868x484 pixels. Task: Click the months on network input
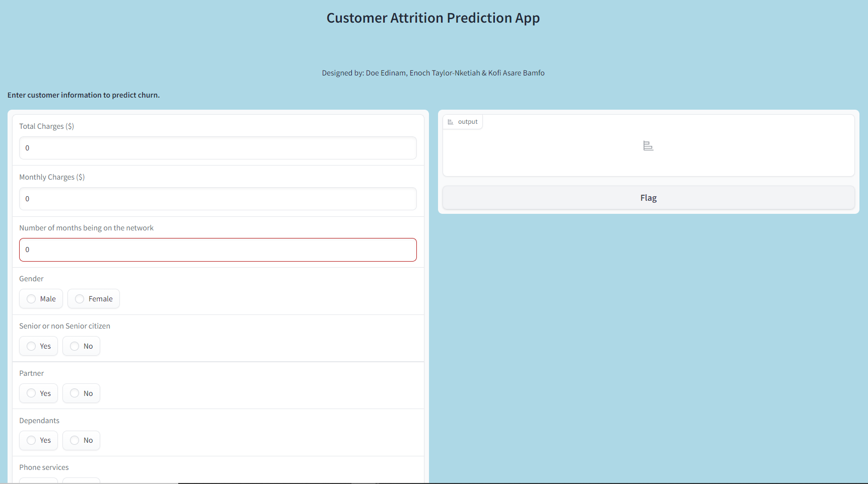point(218,250)
